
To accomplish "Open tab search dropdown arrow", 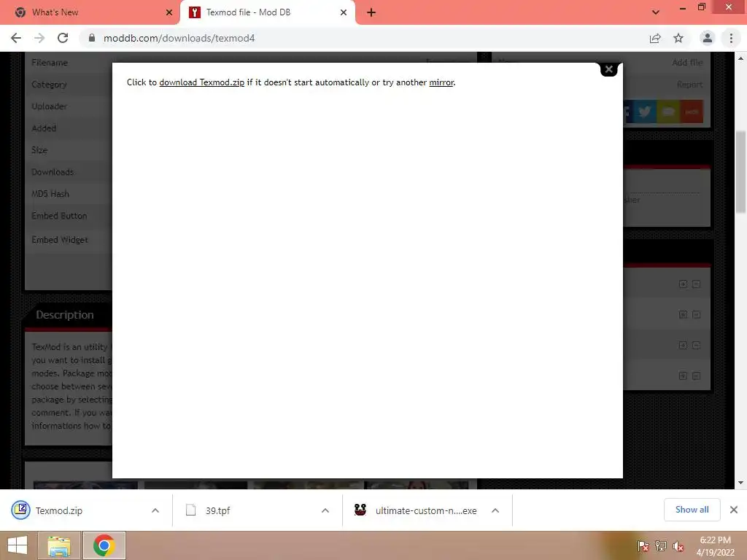I will point(656,12).
